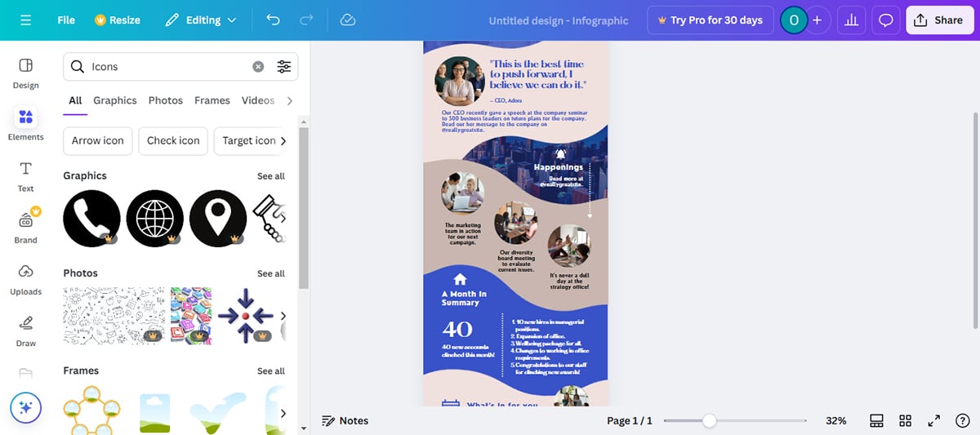Click the Undo arrow icon
The width and height of the screenshot is (980, 435).
coord(273,20)
